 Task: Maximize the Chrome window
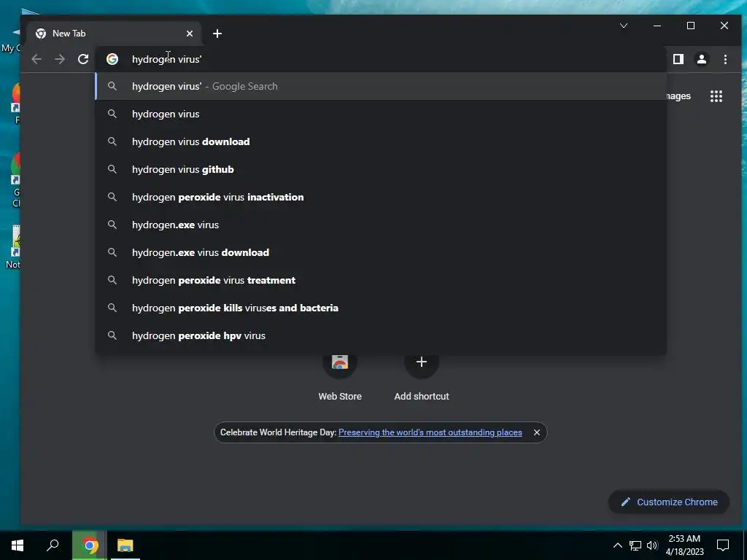tap(691, 26)
